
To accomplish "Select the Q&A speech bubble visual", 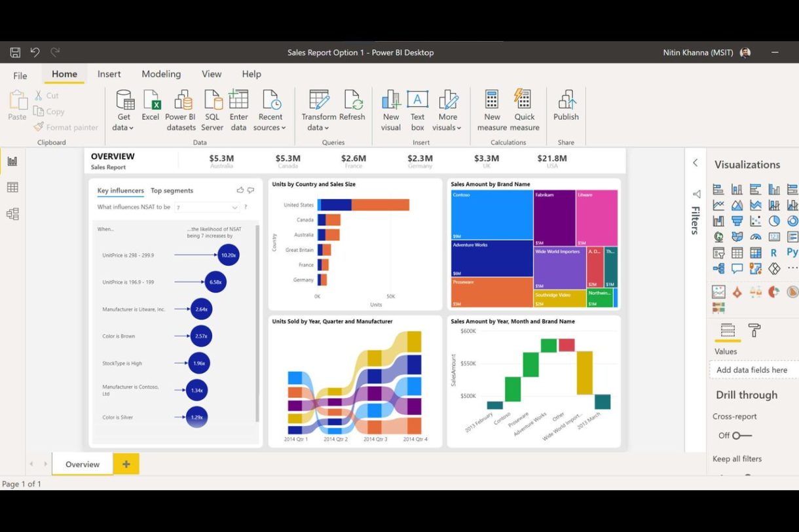I will click(x=737, y=268).
